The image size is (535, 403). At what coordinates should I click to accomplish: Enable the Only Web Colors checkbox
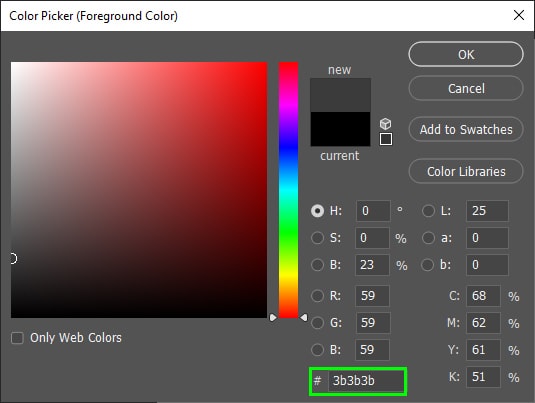tap(17, 338)
